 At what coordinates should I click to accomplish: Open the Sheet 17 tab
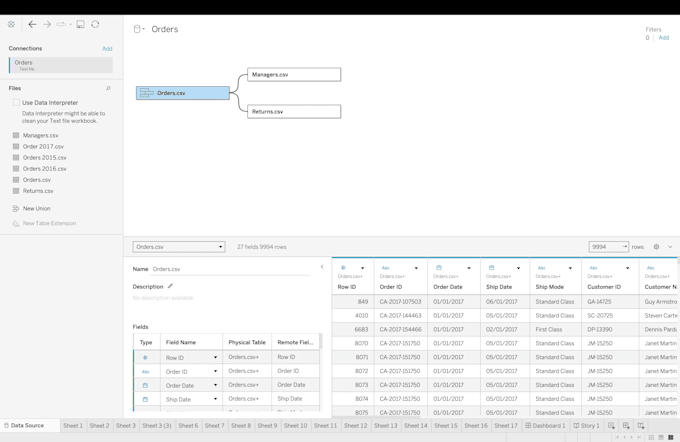(506, 426)
